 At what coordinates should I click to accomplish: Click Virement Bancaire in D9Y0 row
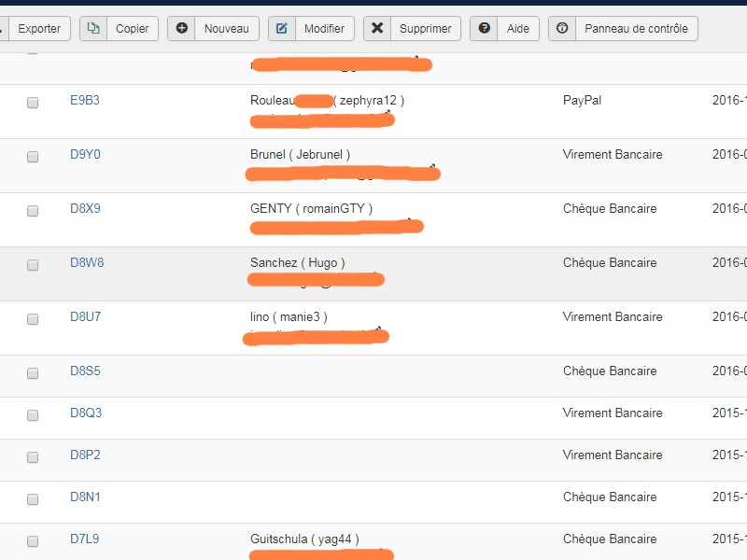click(613, 154)
